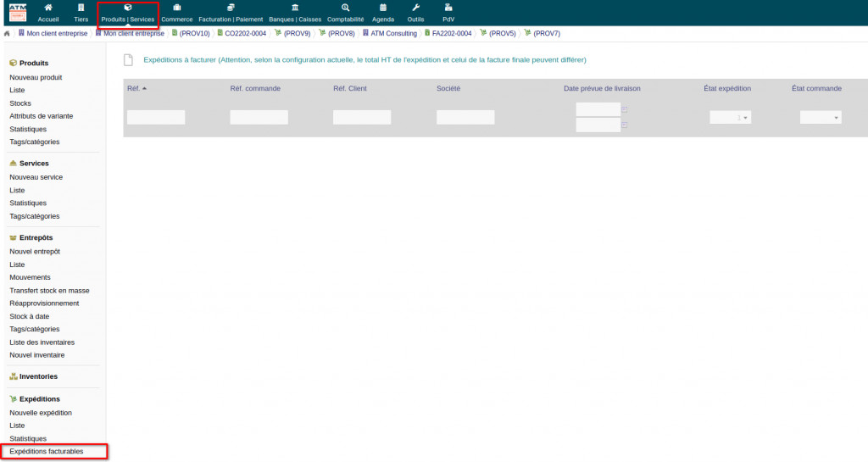Open Facturation | Paiement menu

[231, 13]
